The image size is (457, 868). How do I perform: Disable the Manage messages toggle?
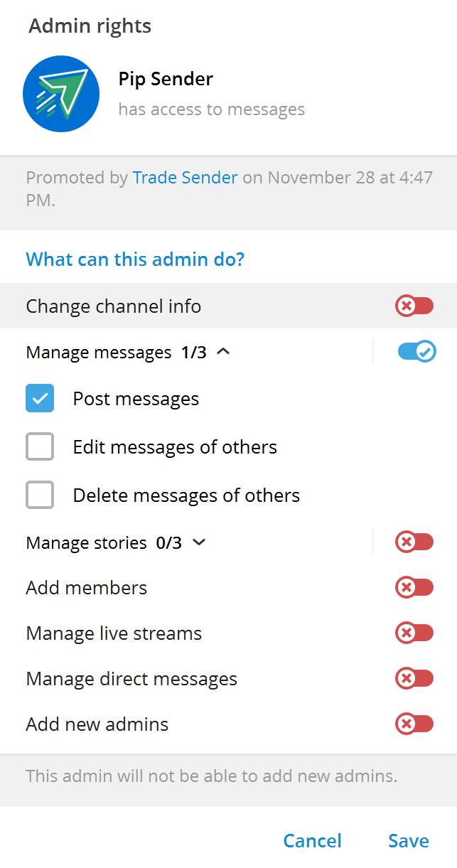click(416, 351)
